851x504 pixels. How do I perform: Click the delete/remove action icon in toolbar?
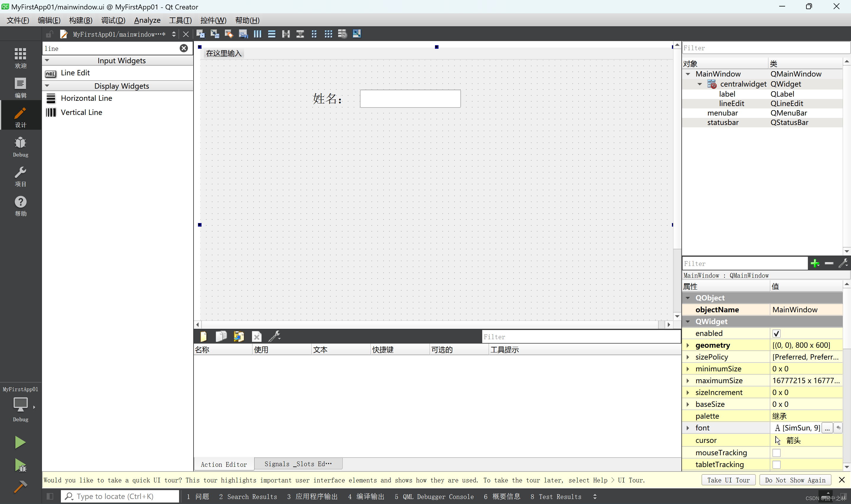pos(256,336)
